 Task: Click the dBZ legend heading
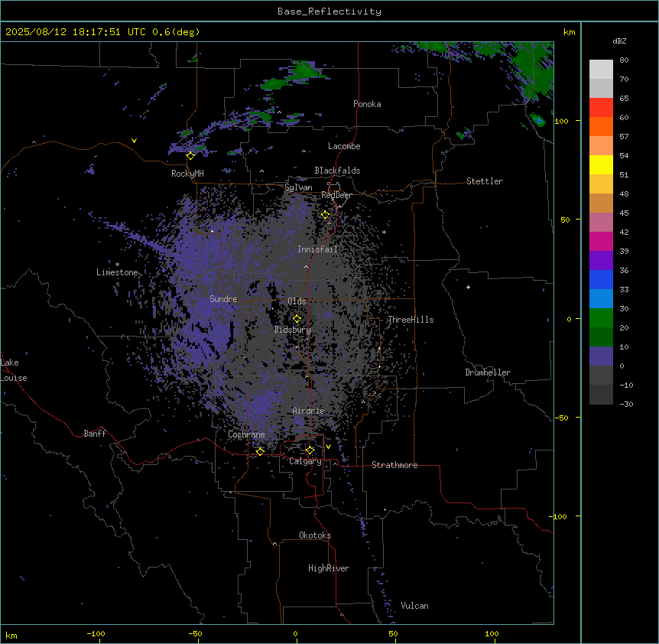[619, 41]
